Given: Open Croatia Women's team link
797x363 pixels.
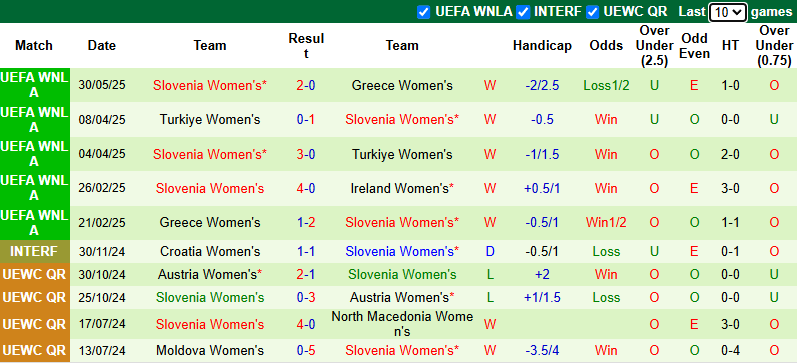Looking at the screenshot, I should click(x=210, y=252).
